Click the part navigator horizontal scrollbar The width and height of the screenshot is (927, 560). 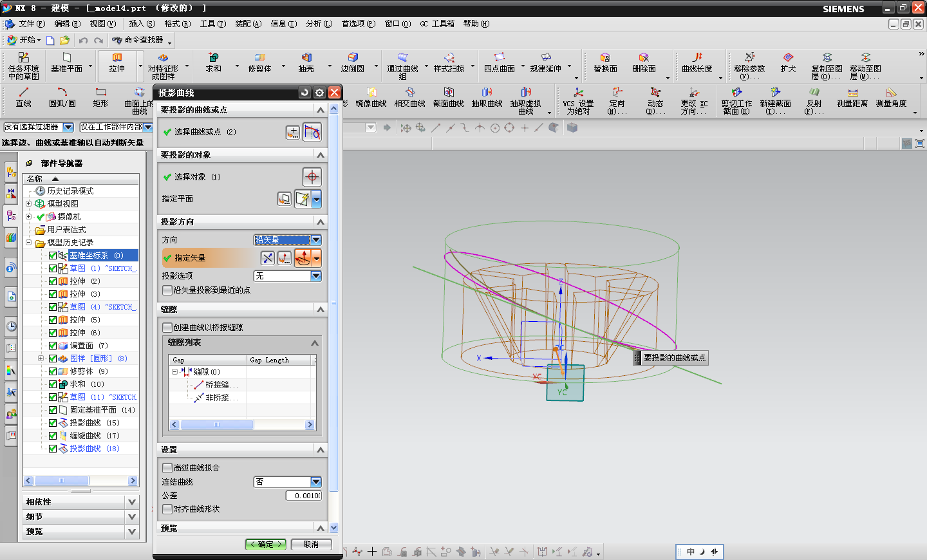tap(62, 481)
